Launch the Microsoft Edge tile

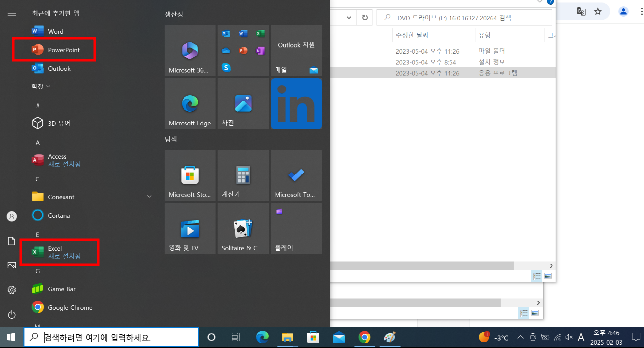[x=190, y=103]
